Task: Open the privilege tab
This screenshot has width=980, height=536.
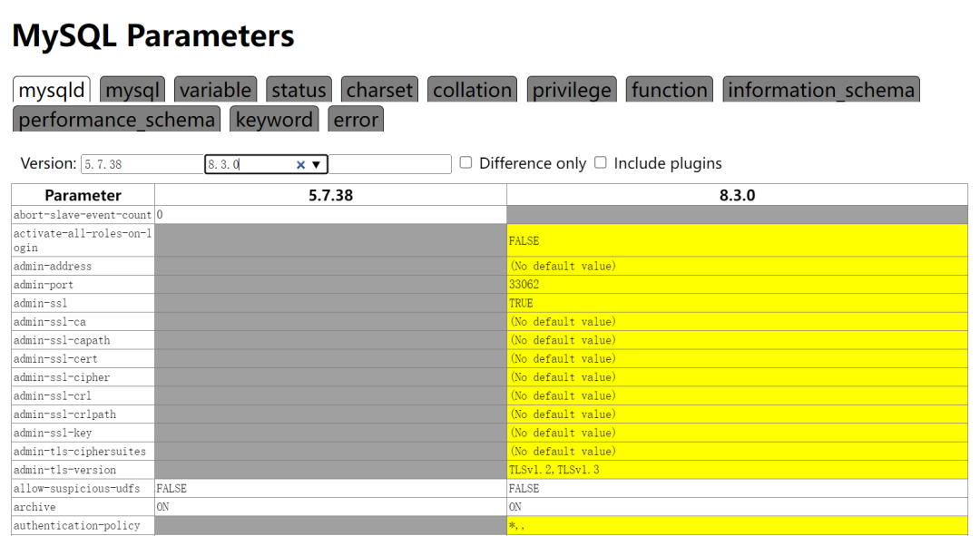Action: (x=572, y=89)
